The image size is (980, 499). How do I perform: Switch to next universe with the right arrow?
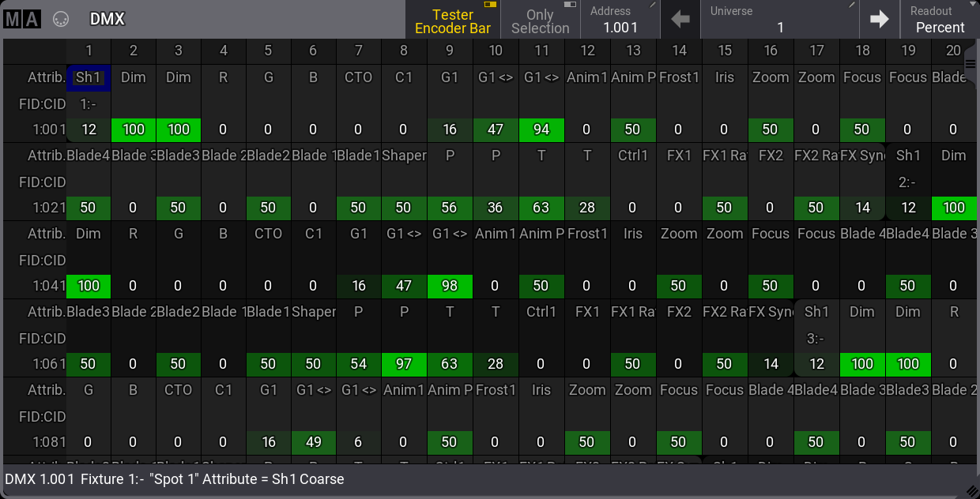pyautogui.click(x=880, y=19)
